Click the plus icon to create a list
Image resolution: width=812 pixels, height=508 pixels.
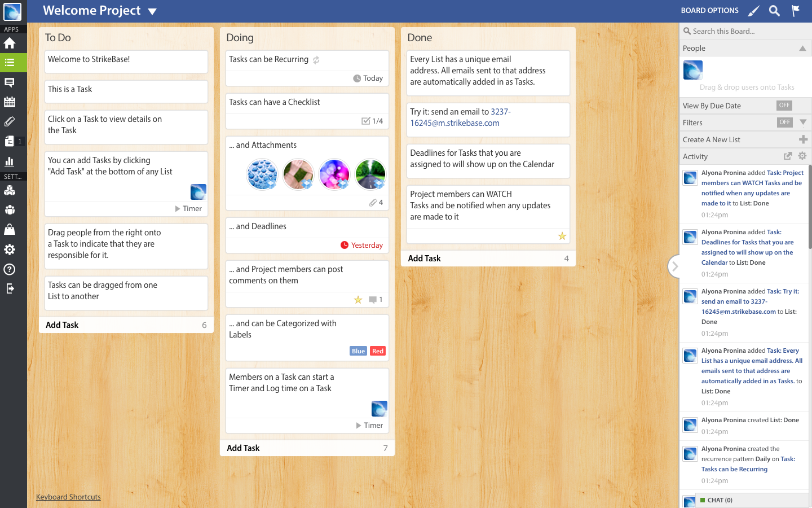804,139
